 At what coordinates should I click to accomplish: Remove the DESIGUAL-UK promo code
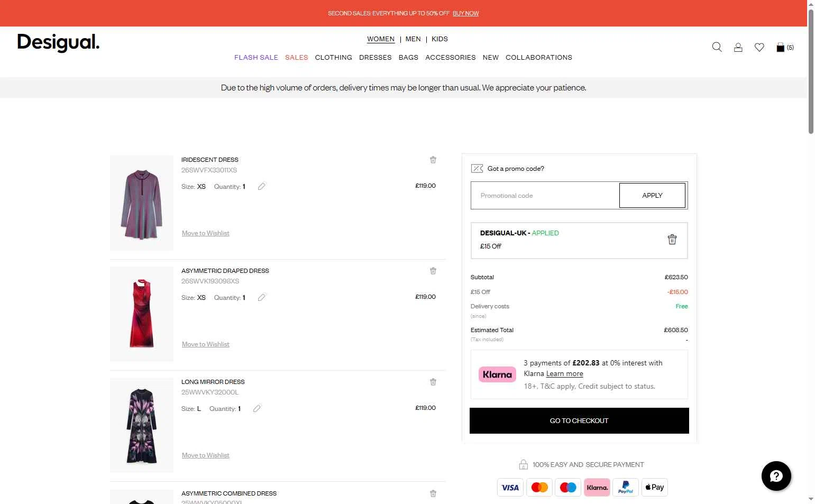pyautogui.click(x=672, y=240)
